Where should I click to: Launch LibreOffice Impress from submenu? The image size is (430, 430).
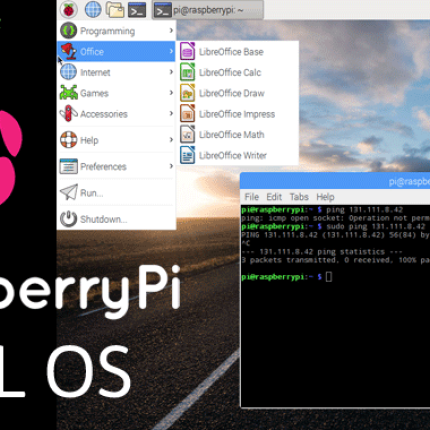237,114
